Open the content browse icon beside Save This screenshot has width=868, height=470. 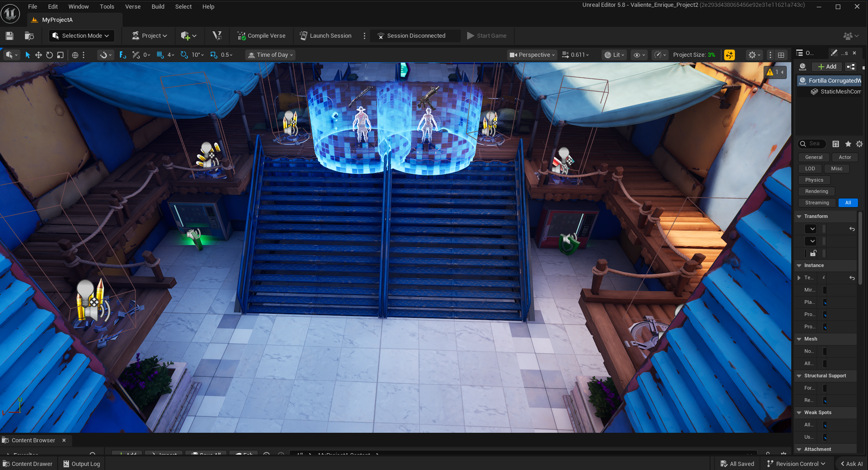click(x=30, y=36)
